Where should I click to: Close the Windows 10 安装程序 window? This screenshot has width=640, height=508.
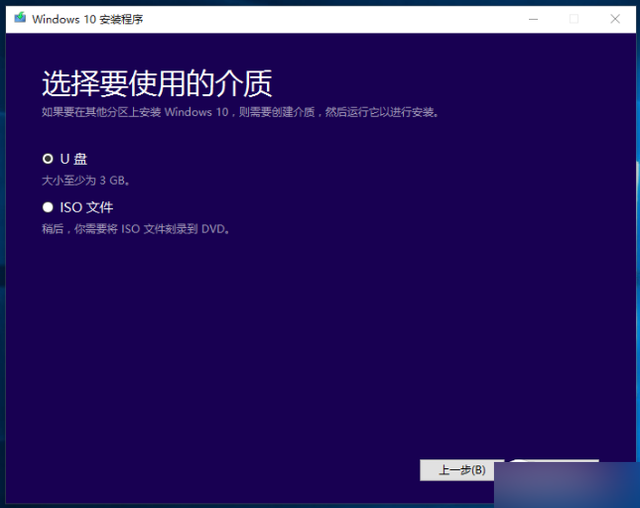615,19
